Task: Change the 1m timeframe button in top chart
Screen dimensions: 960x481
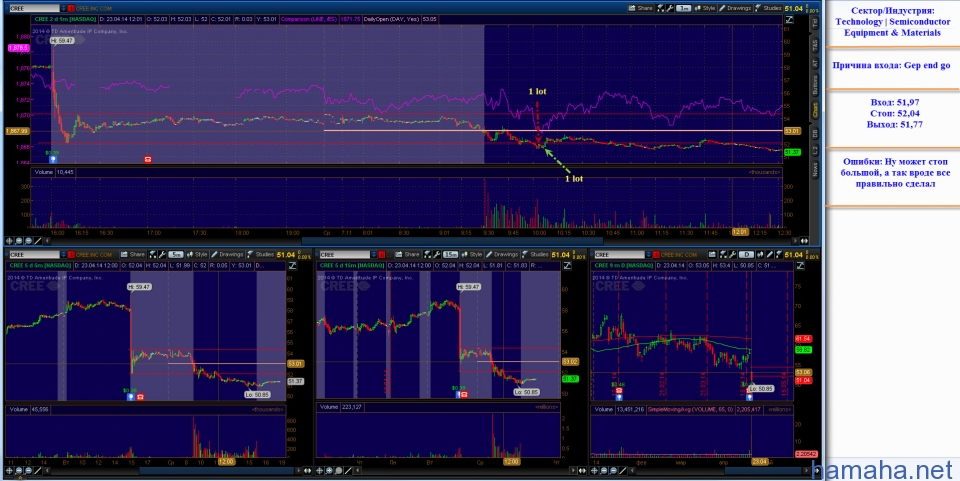Action: click(684, 8)
